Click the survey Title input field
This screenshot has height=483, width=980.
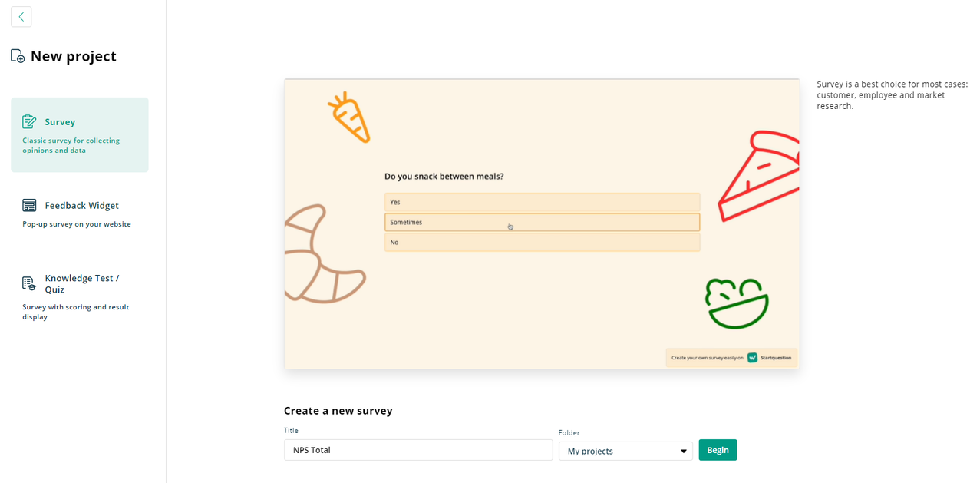[x=418, y=450]
